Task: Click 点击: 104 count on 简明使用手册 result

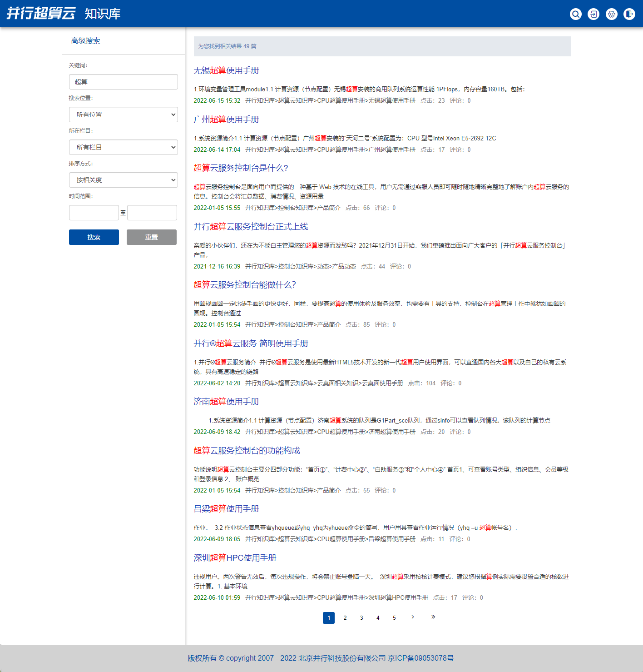Action: (422, 383)
